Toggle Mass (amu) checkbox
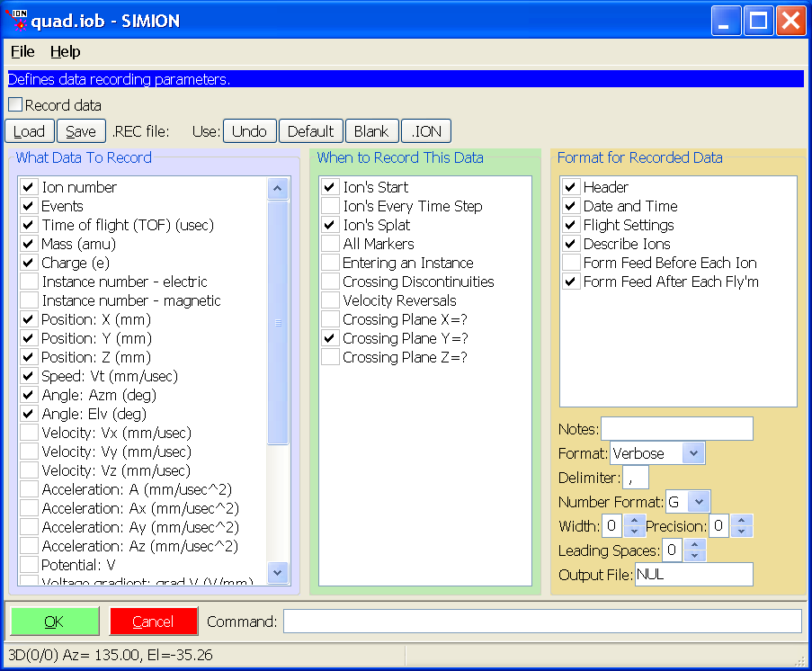Image resolution: width=812 pixels, height=671 pixels. (29, 244)
